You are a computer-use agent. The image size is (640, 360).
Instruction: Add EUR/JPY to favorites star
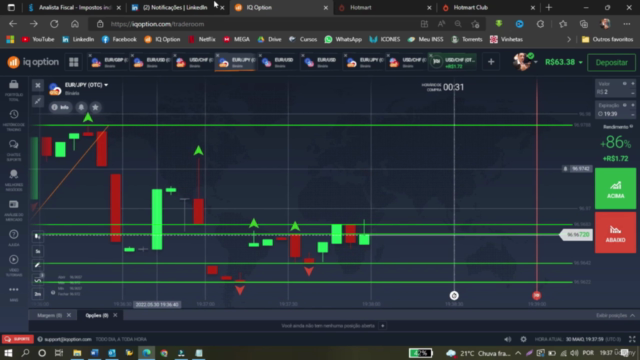[96, 107]
